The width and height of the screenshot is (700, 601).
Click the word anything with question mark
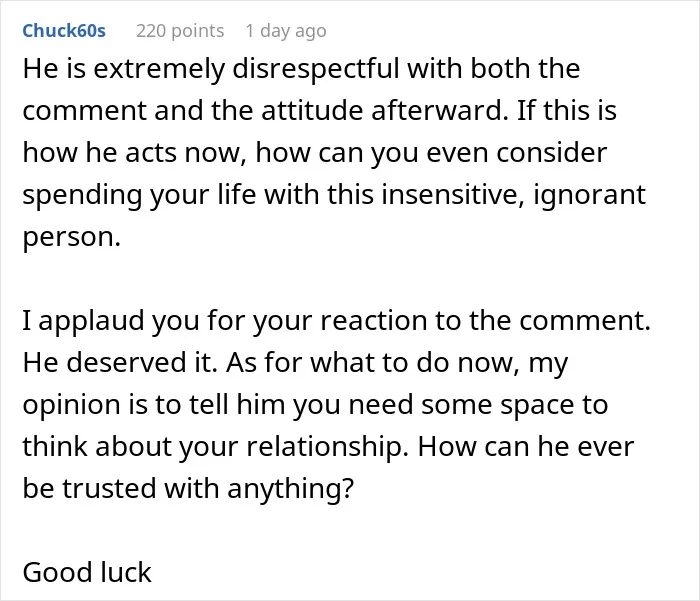pos(291,489)
